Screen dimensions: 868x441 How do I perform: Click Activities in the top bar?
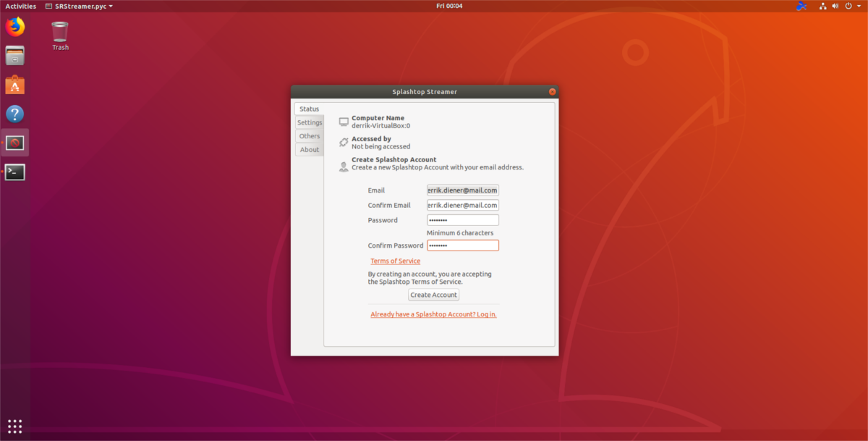coord(20,6)
